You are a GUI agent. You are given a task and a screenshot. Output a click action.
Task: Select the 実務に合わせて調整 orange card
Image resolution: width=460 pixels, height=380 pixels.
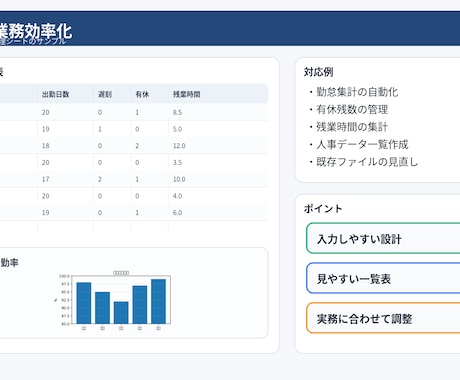tap(383, 318)
